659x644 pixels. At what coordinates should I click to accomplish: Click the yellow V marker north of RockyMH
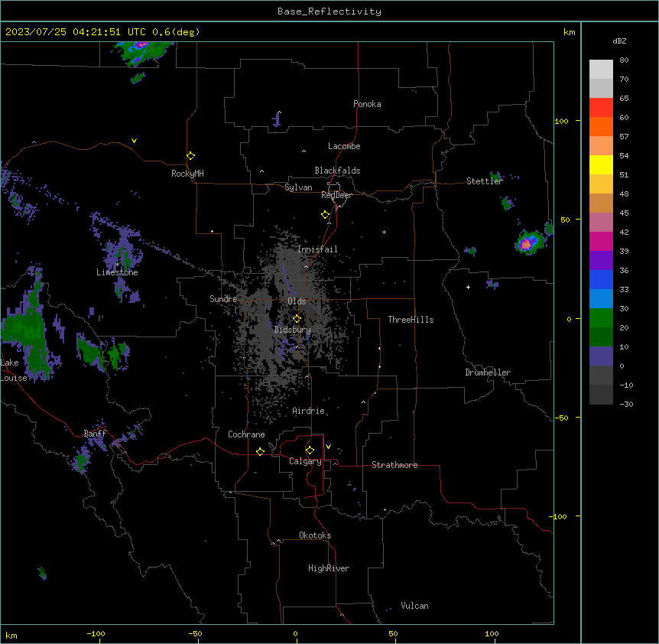[x=134, y=141]
